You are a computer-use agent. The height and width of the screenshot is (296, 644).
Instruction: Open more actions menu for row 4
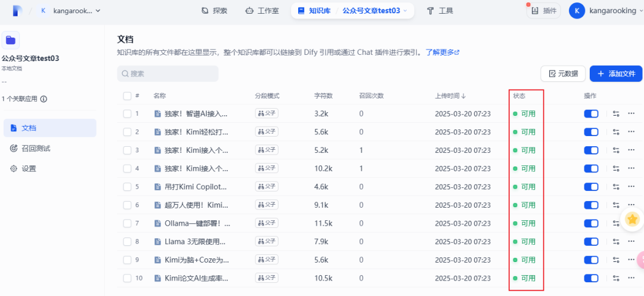pos(631,168)
